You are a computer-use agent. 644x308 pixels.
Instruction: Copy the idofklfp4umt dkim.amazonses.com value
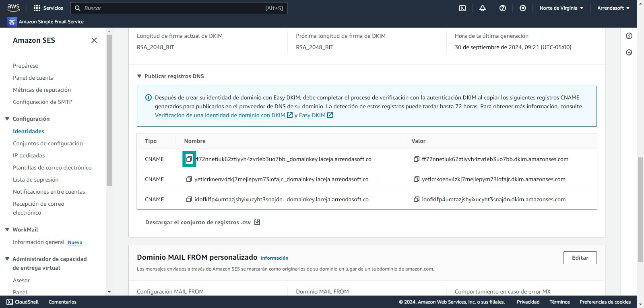(417, 199)
